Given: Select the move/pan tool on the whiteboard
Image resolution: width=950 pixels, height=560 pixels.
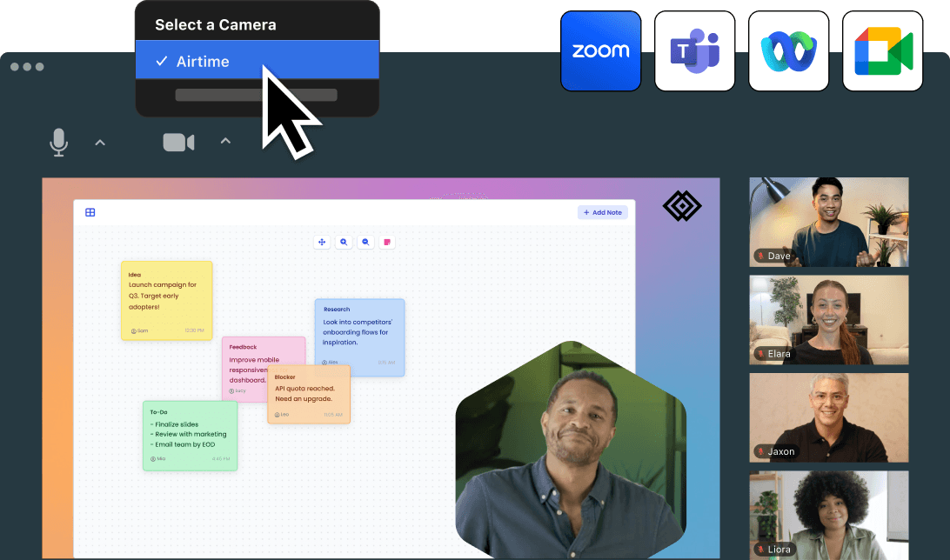Looking at the screenshot, I should [x=322, y=242].
